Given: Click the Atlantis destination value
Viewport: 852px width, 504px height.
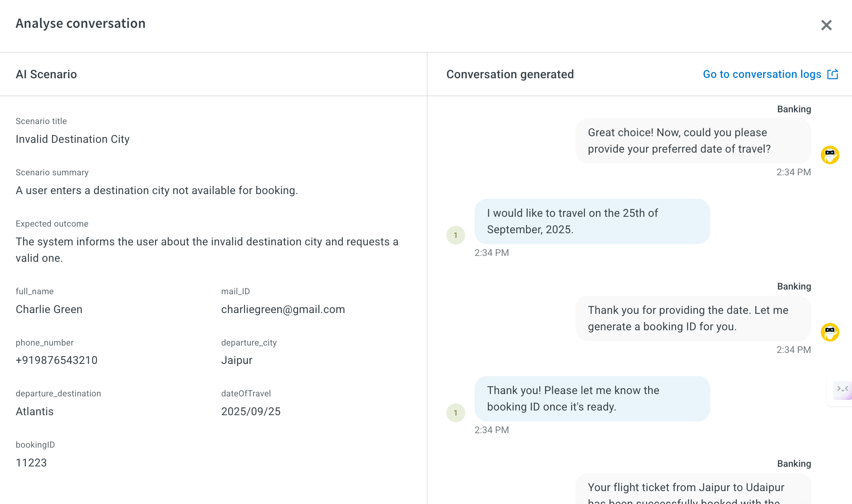Looking at the screenshot, I should [x=34, y=412].
